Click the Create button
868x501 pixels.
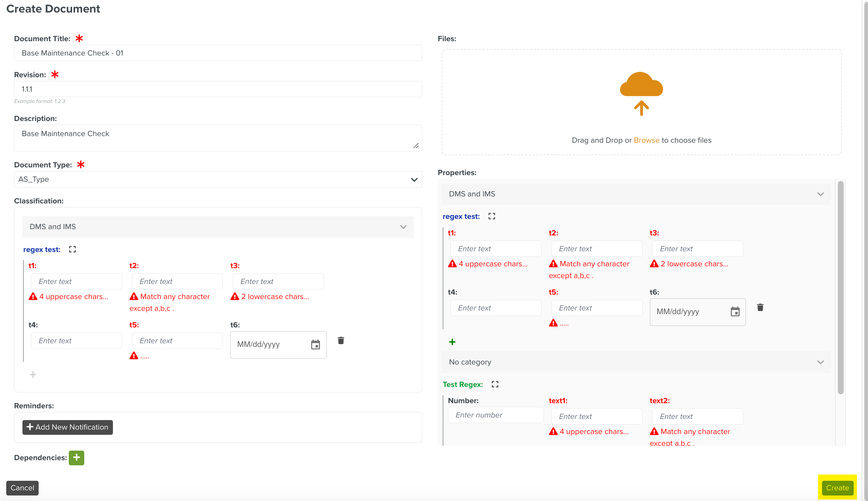837,488
